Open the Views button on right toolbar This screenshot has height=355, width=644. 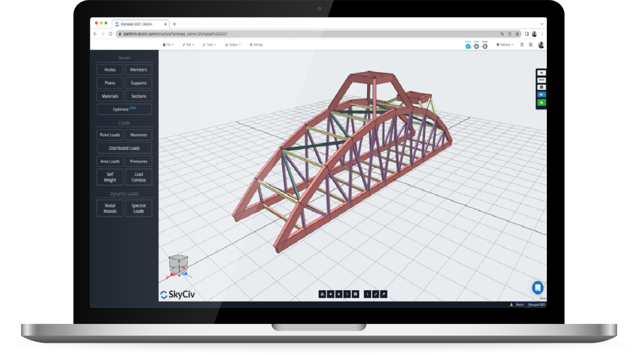(541, 80)
